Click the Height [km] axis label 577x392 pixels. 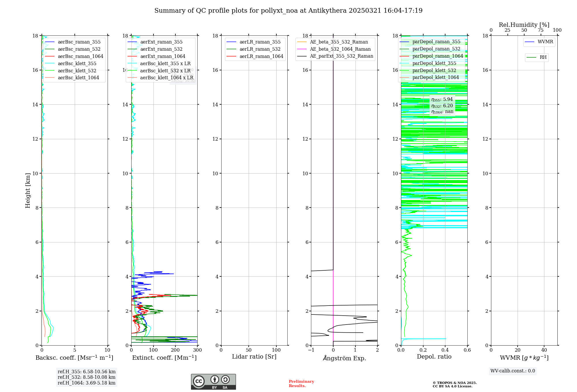click(x=28, y=191)
